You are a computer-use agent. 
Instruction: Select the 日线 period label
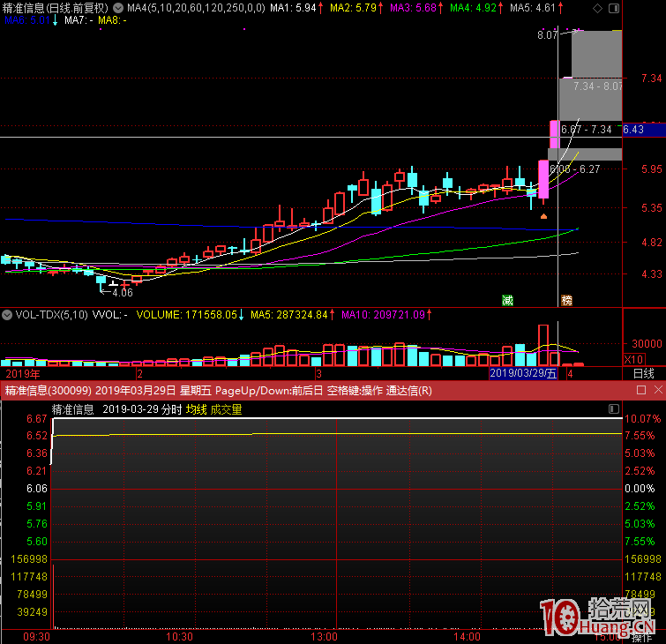click(643, 373)
